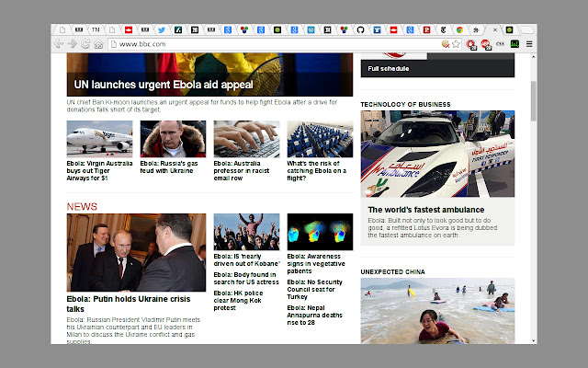Screen dimensions: 588x368
Task: Open the Full schedule link
Action: pyautogui.click(x=388, y=68)
